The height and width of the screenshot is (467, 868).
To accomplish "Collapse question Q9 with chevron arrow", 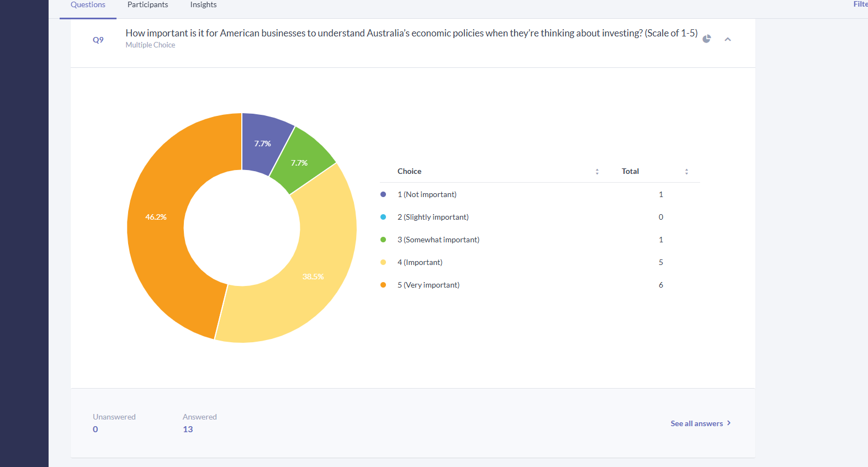I will click(728, 39).
